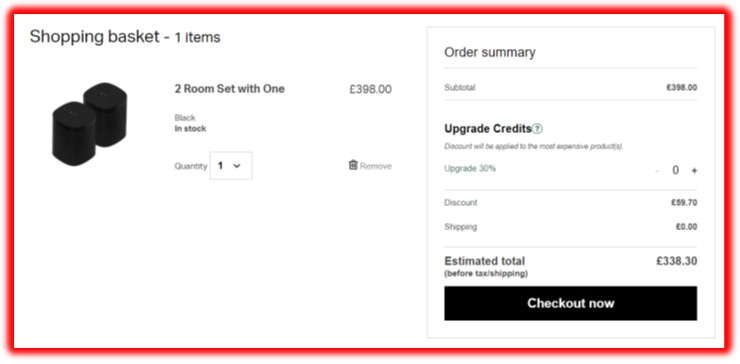Click the Estimated total £338.30 amount
Viewport: 740px width, 364px height.
pos(676,261)
